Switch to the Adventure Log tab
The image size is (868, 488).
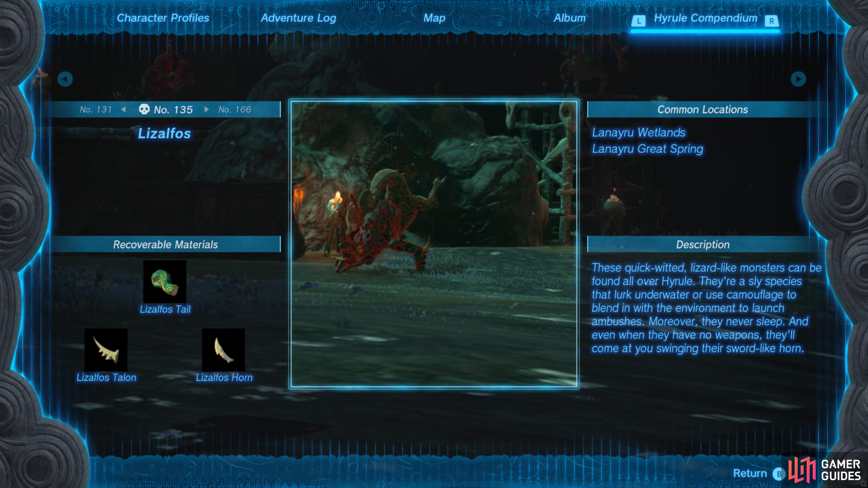click(x=298, y=18)
